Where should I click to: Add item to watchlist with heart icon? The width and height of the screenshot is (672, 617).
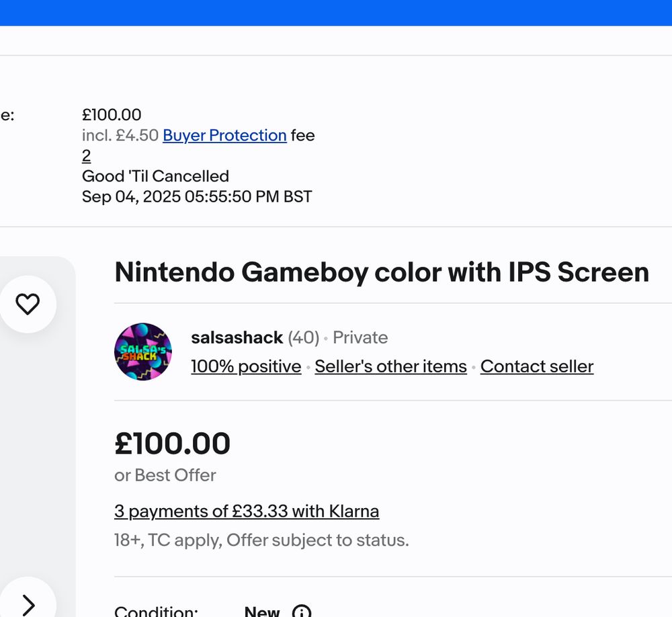pyautogui.click(x=28, y=304)
